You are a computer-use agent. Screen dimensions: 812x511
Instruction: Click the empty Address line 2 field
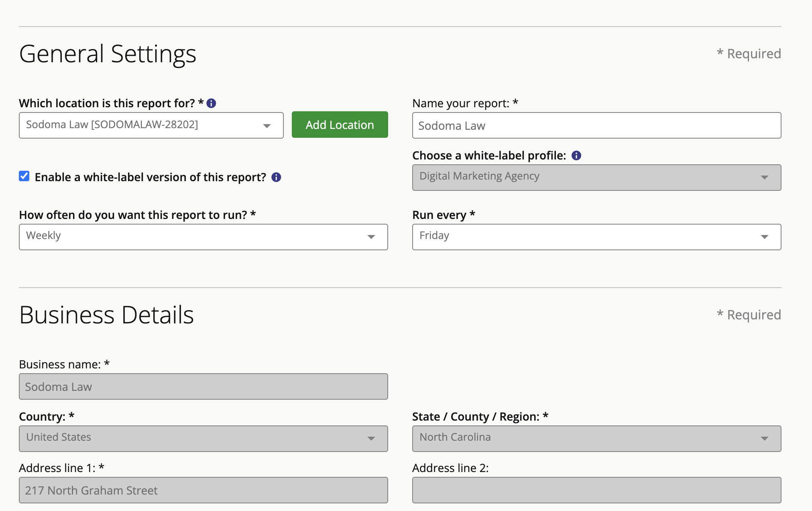(x=596, y=490)
